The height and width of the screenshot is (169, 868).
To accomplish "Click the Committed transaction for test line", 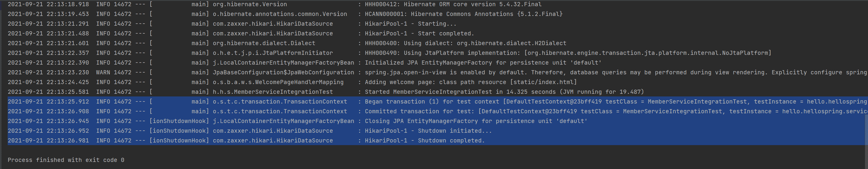I will (437, 112).
